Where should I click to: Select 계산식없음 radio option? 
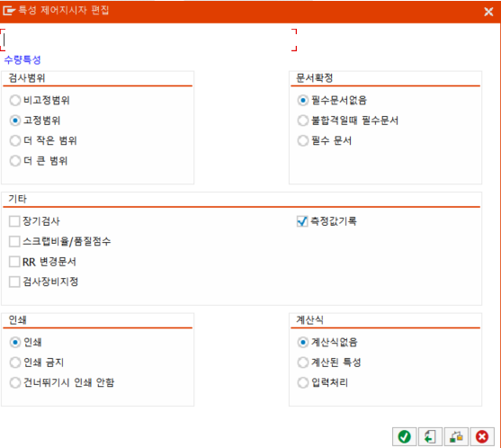coord(302,342)
